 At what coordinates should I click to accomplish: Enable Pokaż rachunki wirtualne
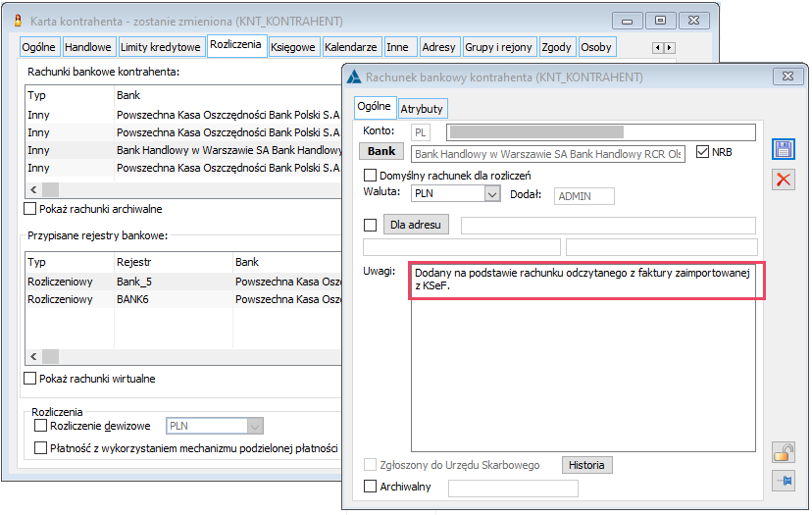[30, 379]
